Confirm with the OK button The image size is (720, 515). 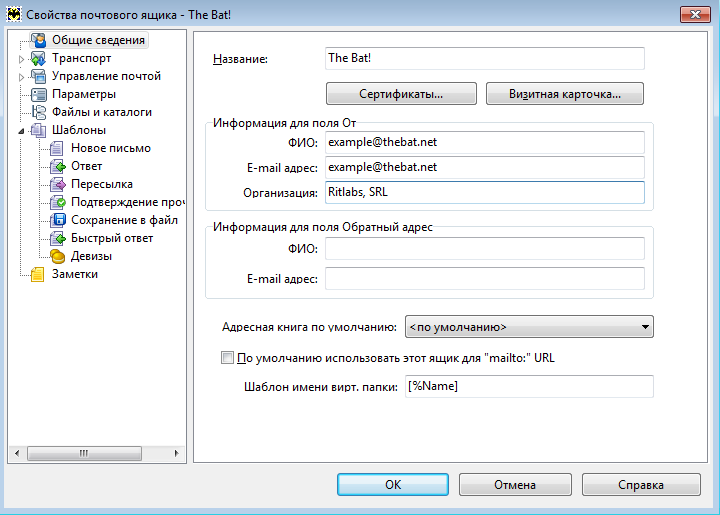click(393, 485)
